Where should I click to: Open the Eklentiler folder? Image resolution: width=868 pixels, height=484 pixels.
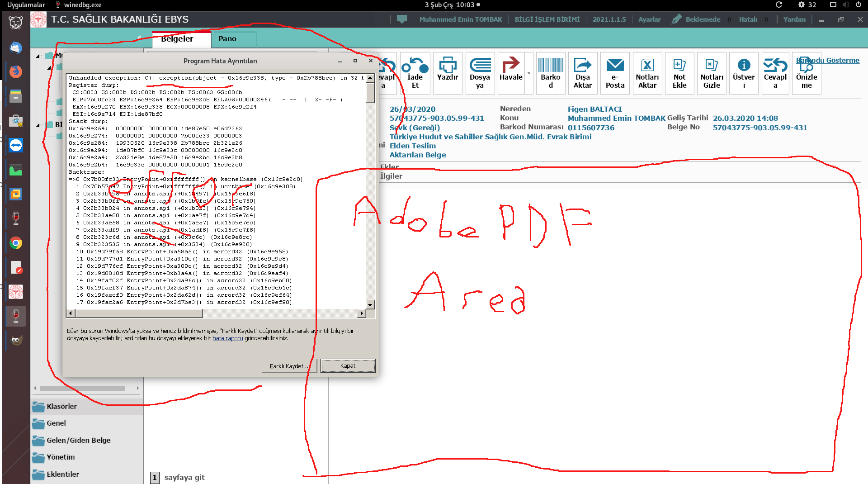(62, 475)
